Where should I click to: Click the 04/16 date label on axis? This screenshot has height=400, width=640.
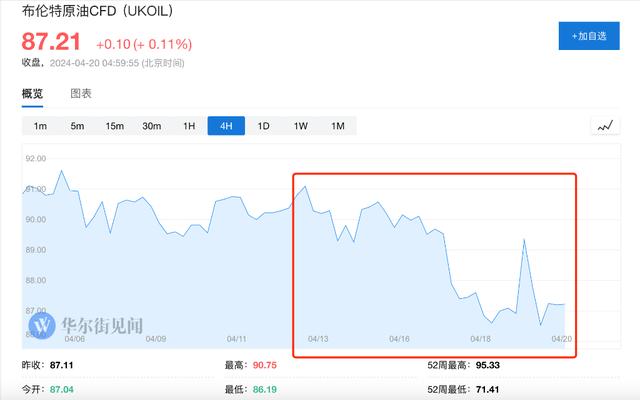point(399,339)
